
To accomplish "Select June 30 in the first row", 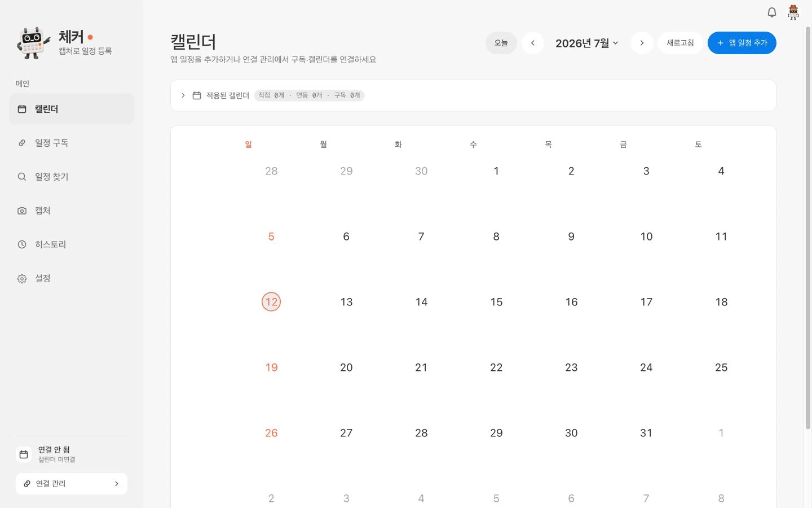I will (x=421, y=171).
